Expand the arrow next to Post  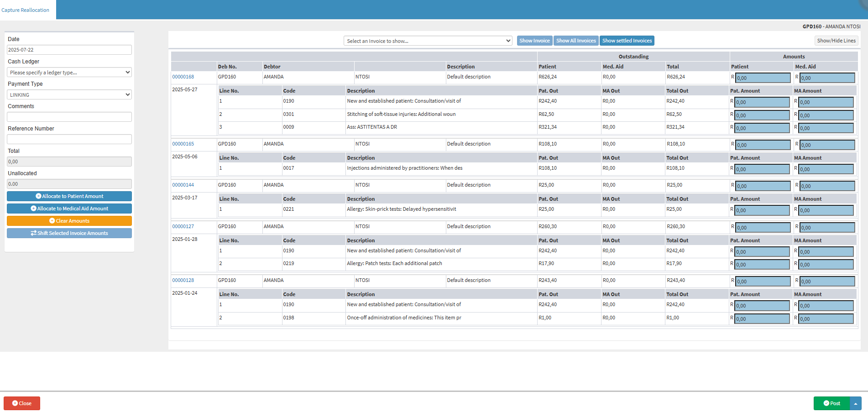856,403
